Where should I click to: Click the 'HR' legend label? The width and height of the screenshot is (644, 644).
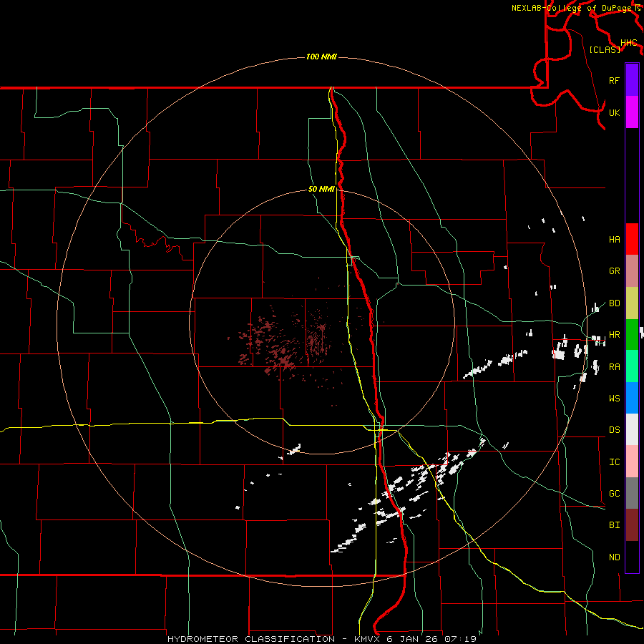click(x=615, y=335)
